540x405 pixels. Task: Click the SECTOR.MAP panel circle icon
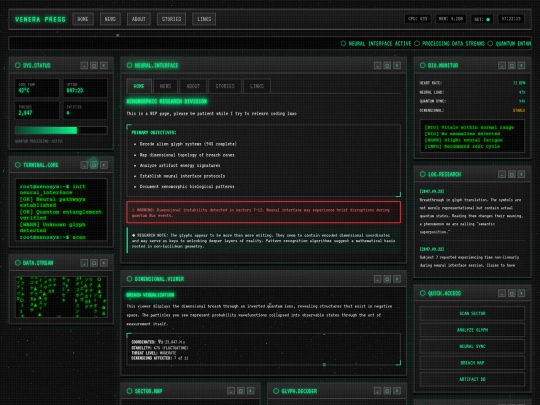[129, 391]
